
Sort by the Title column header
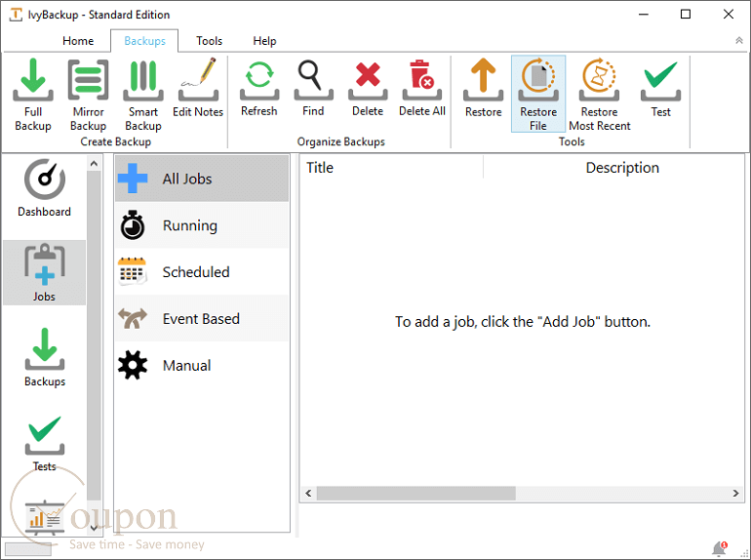pyautogui.click(x=392, y=167)
